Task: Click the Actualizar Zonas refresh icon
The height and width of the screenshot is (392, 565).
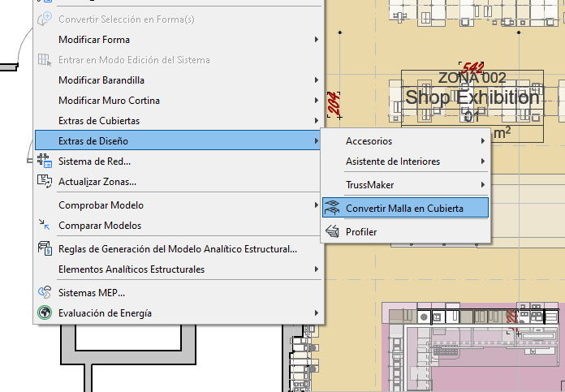Action: click(x=45, y=182)
